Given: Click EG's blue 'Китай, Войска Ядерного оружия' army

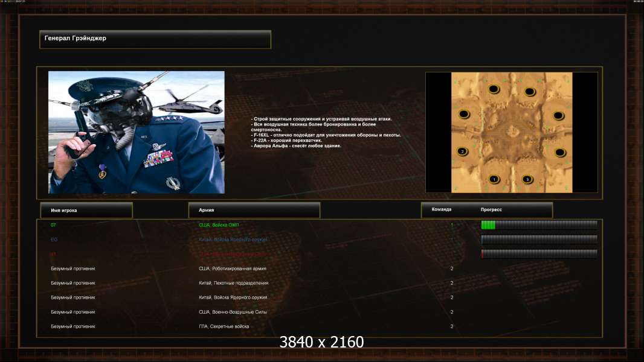Looking at the screenshot, I should click(233, 240).
